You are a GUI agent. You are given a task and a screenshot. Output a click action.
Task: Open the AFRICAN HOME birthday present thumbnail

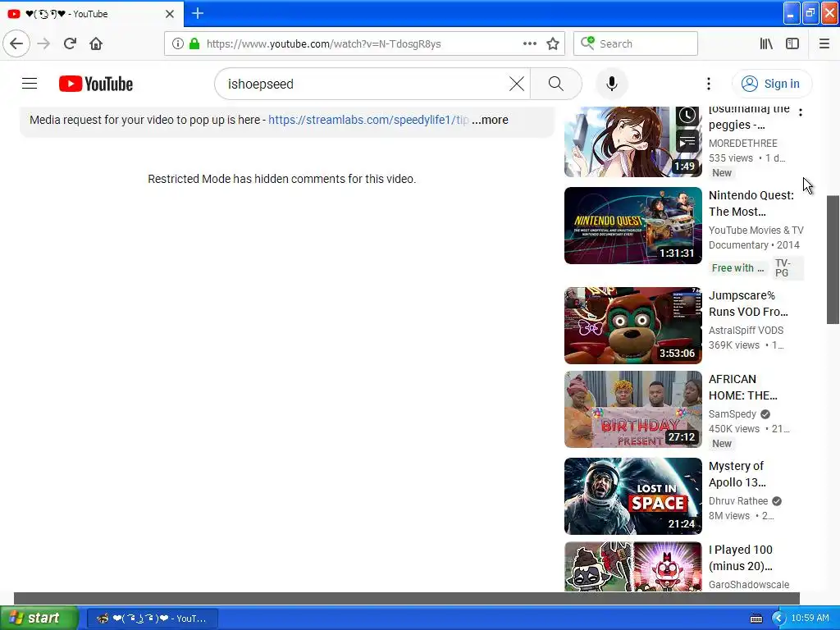pyautogui.click(x=633, y=409)
